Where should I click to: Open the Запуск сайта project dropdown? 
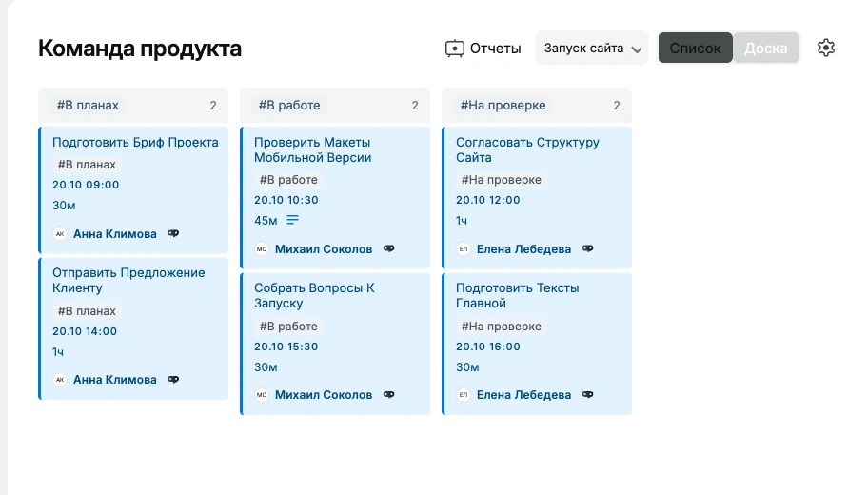[591, 49]
